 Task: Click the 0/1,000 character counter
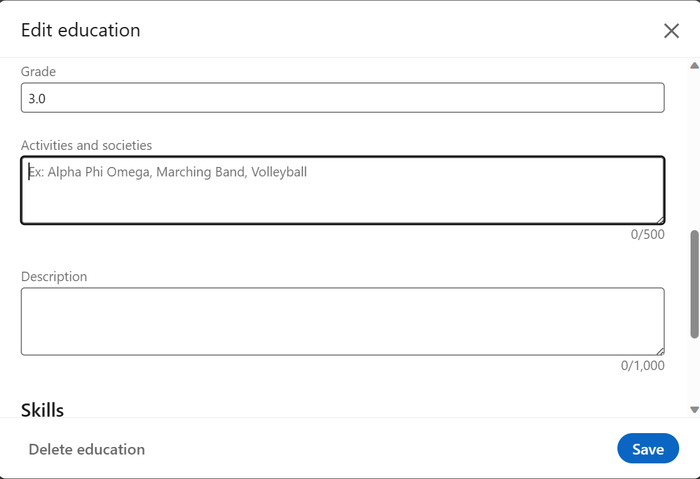click(x=642, y=366)
